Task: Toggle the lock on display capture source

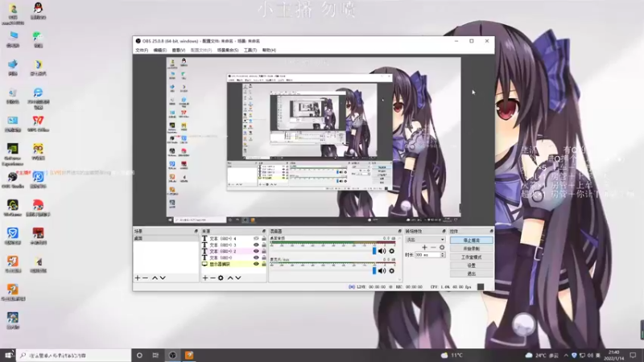Action: [x=264, y=264]
